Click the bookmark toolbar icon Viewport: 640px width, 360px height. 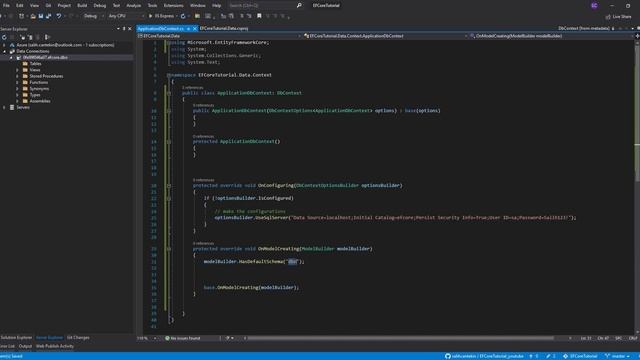pyautogui.click(x=259, y=16)
